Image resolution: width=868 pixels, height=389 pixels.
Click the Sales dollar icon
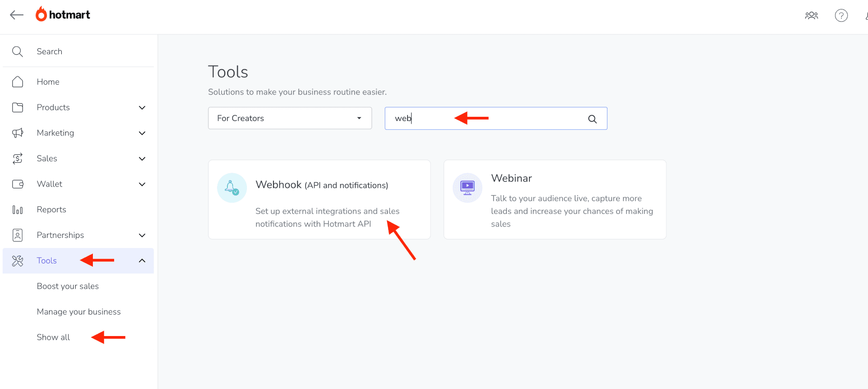pos(17,158)
